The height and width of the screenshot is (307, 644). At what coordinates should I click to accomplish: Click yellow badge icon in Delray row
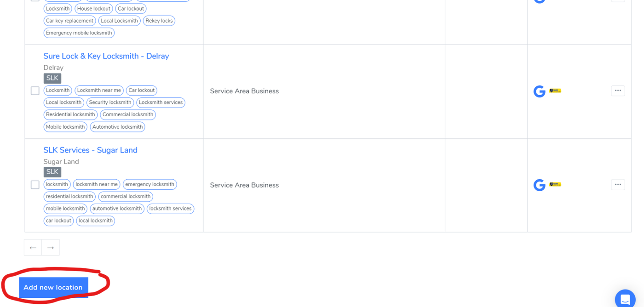pyautogui.click(x=555, y=91)
